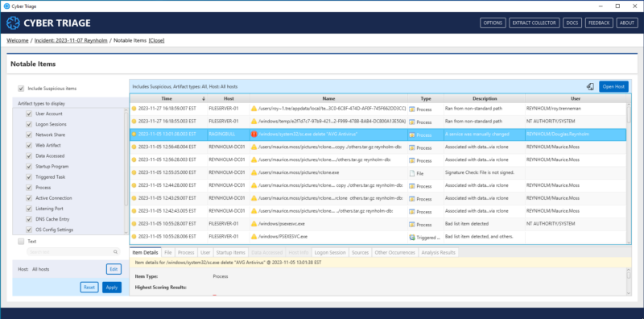644x319 pixels.
Task: Click the Open Host button
Action: click(x=613, y=87)
